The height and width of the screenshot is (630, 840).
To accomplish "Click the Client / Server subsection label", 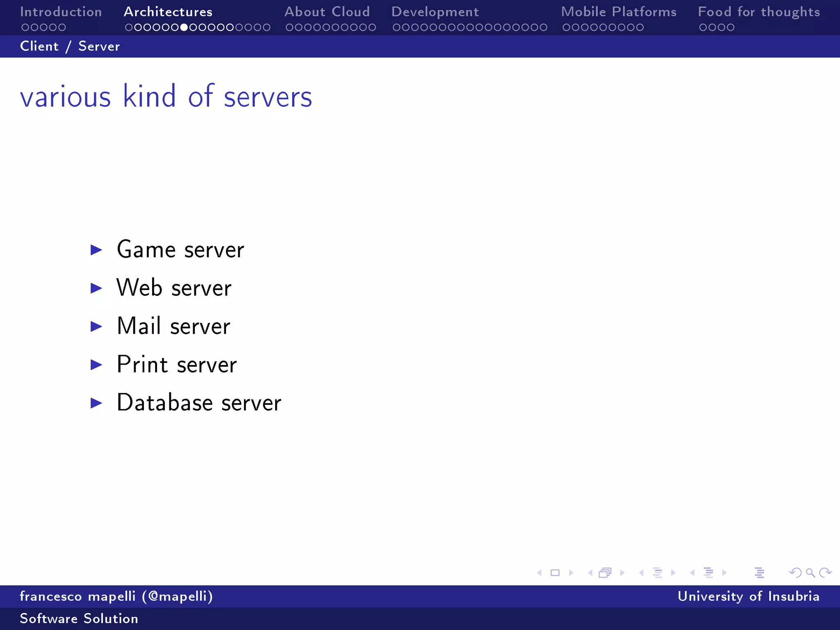I will coord(70,46).
